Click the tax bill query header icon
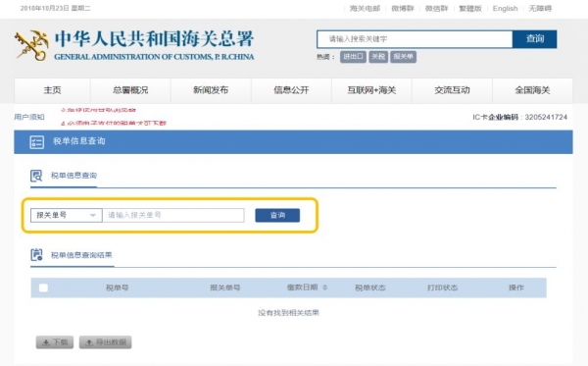This screenshot has width=588, height=366. [37, 142]
